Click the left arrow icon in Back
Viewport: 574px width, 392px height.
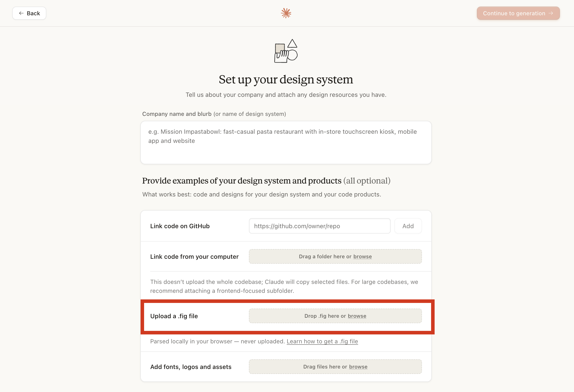pyautogui.click(x=21, y=13)
